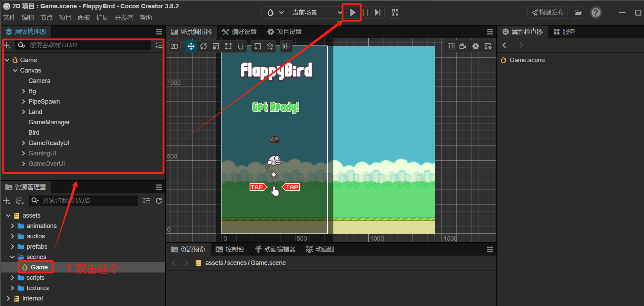This screenshot has width=644, height=306.
Task: Open scene view gear settings
Action: click(x=476, y=46)
